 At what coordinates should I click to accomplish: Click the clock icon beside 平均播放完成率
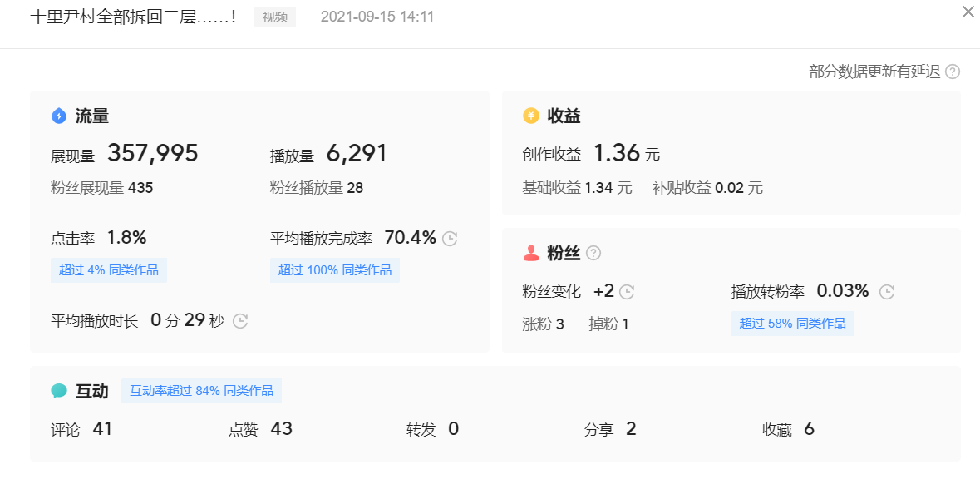450,237
